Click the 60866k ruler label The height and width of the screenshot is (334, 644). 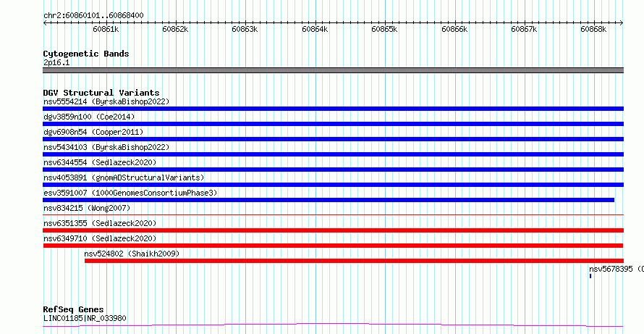point(454,29)
